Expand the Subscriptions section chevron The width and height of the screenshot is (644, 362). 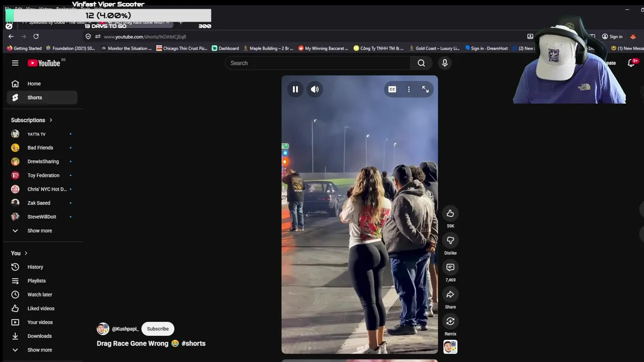click(x=51, y=120)
